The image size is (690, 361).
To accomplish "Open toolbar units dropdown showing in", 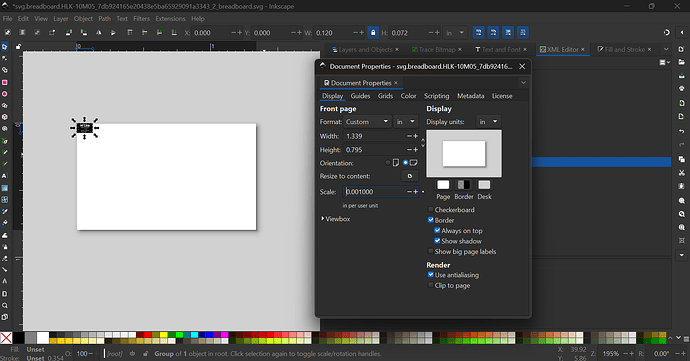I will click(x=455, y=33).
